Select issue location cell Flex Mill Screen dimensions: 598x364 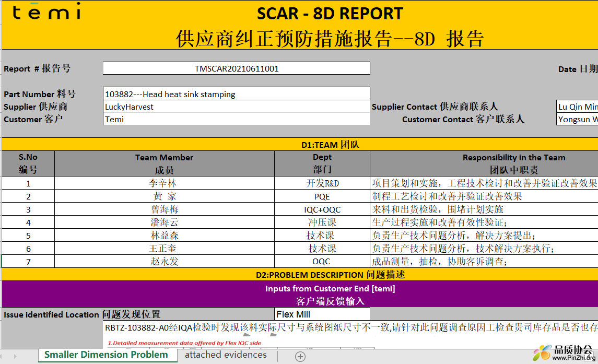click(322, 314)
